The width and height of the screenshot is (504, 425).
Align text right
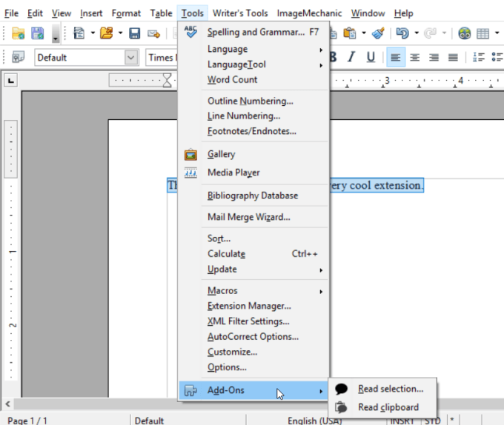[434, 58]
